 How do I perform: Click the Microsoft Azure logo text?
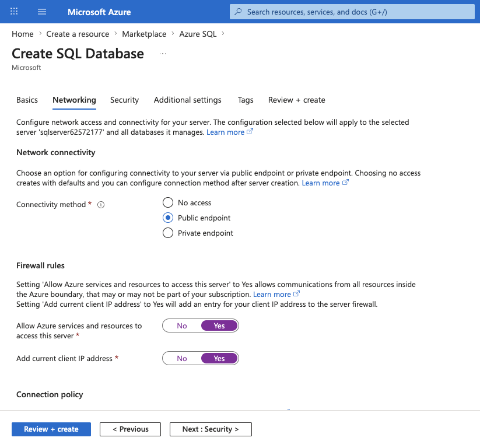click(x=99, y=12)
